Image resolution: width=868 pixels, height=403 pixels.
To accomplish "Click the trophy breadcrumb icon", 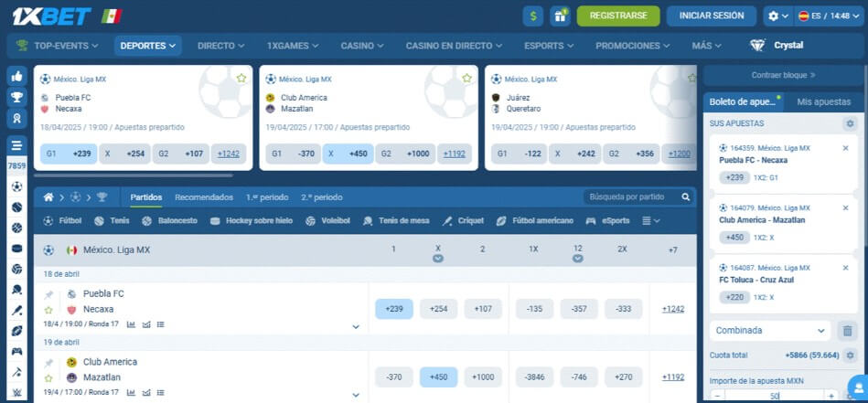I will (102, 196).
